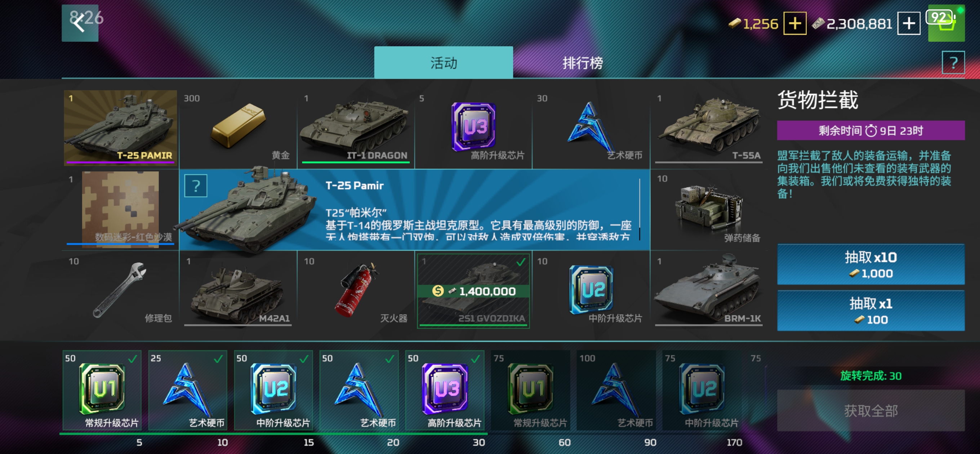
Task: Switch to the 活动 tab
Action: point(444,63)
